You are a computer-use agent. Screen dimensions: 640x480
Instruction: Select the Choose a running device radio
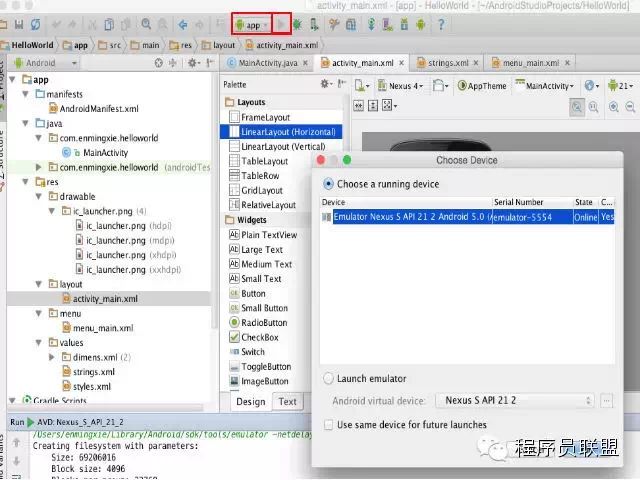point(328,184)
